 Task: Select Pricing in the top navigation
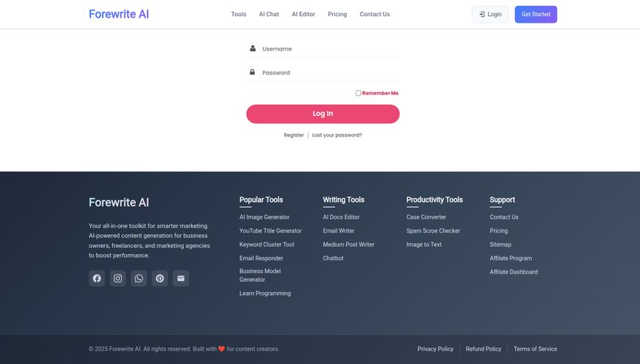click(337, 14)
